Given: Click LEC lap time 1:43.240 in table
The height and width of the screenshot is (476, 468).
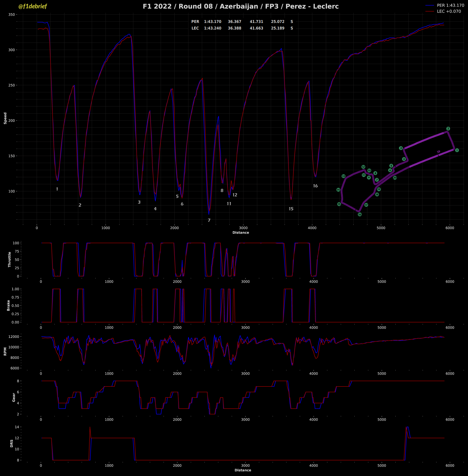Looking at the screenshot, I should pyautogui.click(x=213, y=28).
